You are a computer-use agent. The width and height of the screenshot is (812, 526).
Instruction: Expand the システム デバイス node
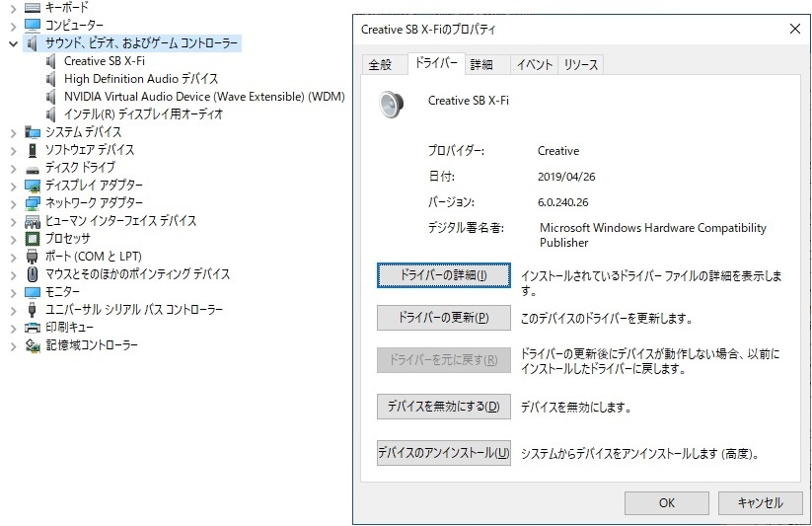tap(13, 132)
